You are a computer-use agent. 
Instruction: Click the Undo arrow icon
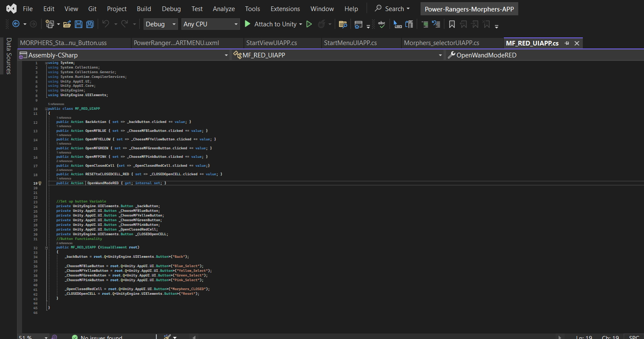click(x=106, y=24)
